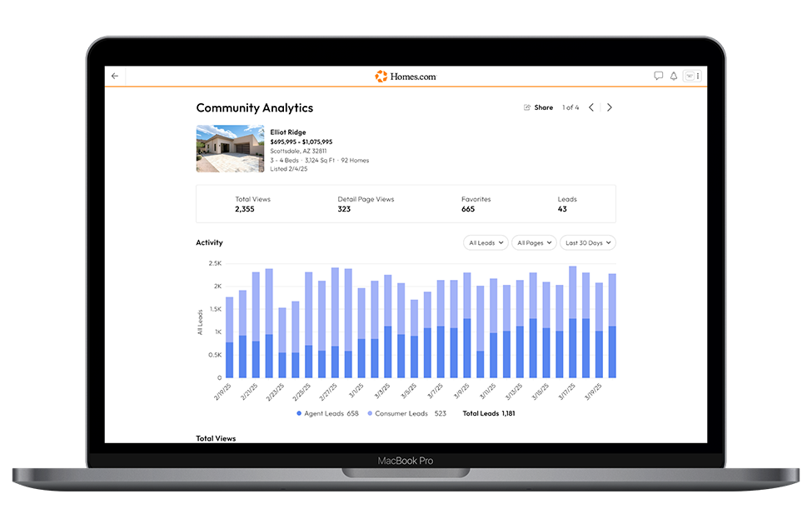Image resolution: width=812 pixels, height=509 pixels.
Task: Click the Elliot Ridge property thumbnail
Action: pyautogui.click(x=230, y=147)
